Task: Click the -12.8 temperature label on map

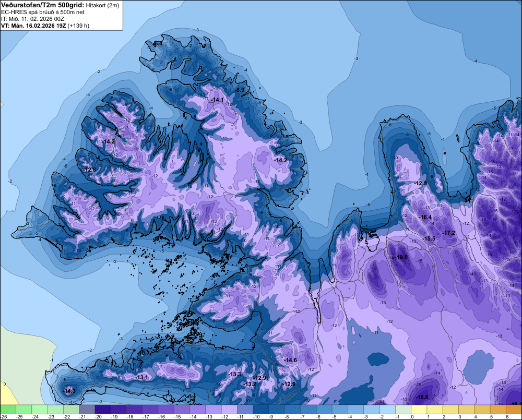Action: [x=90, y=170]
